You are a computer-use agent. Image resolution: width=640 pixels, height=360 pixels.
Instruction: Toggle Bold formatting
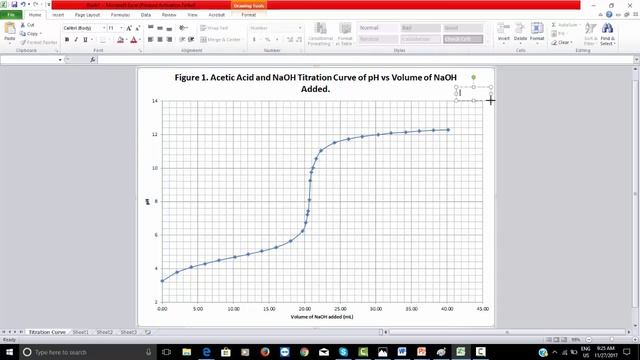tap(67, 40)
